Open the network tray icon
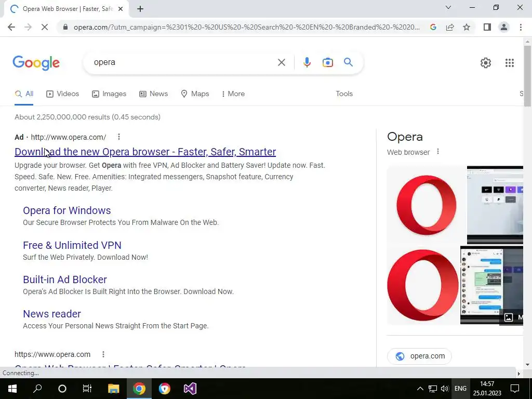This screenshot has width=532, height=399. coord(433,389)
